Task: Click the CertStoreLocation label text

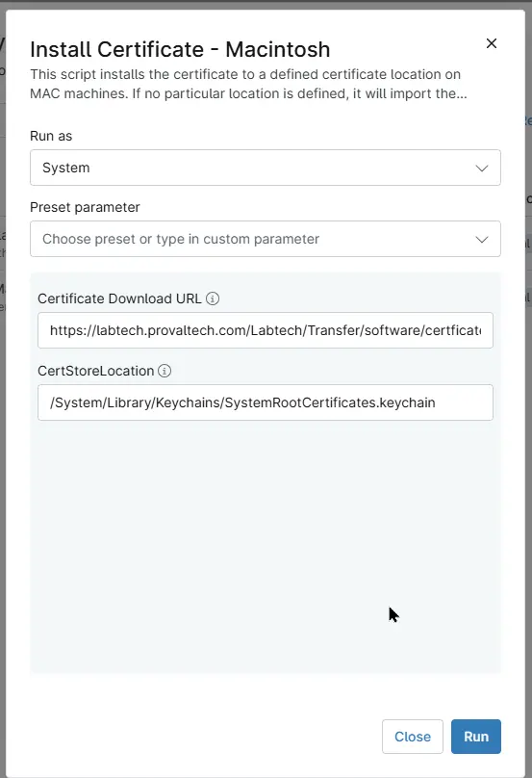Action: [95, 371]
